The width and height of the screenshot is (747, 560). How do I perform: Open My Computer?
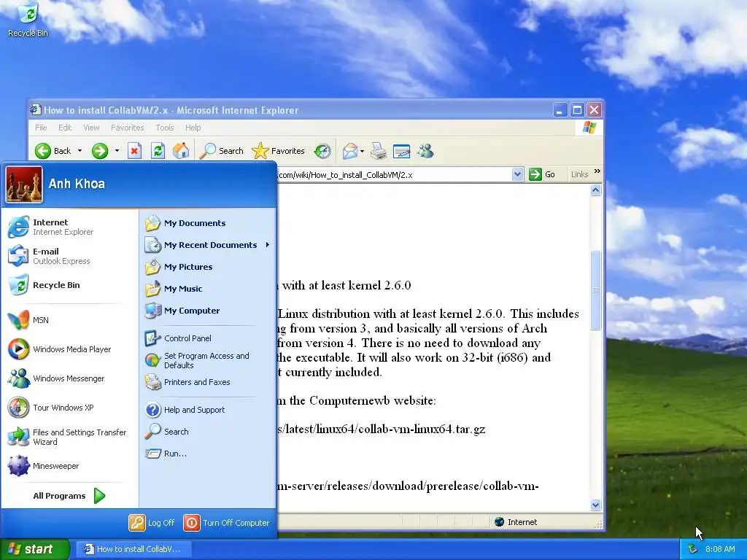click(x=208, y=311)
